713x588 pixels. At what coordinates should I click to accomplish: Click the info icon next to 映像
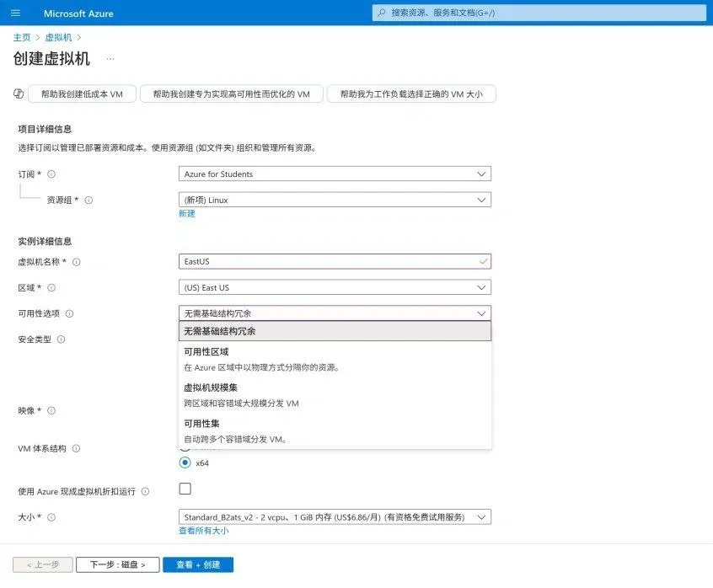point(51,411)
